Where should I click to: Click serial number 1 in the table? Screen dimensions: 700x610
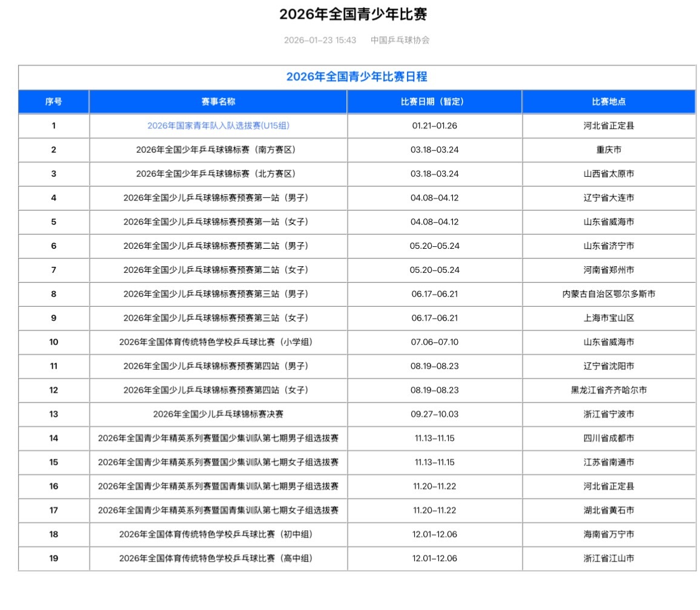point(53,126)
